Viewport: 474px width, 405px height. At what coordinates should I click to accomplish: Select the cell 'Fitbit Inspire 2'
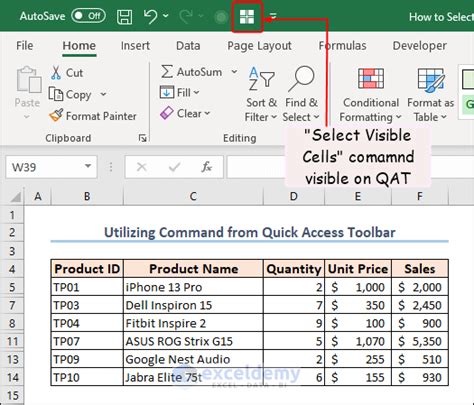click(x=193, y=323)
